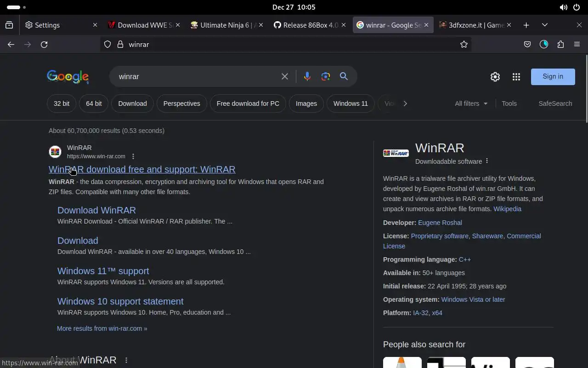588x368 pixels.
Task: Start a search by voice
Action: 307,76
